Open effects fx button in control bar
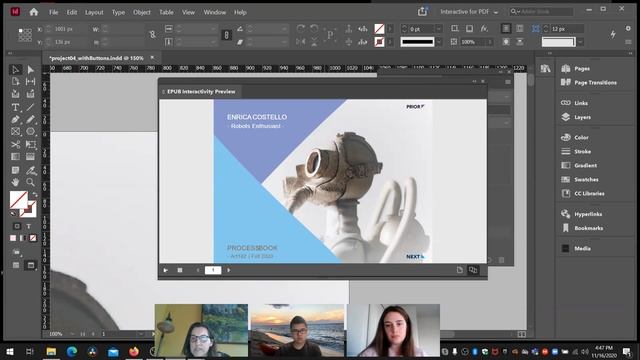640x360 pixels. pos(484,29)
